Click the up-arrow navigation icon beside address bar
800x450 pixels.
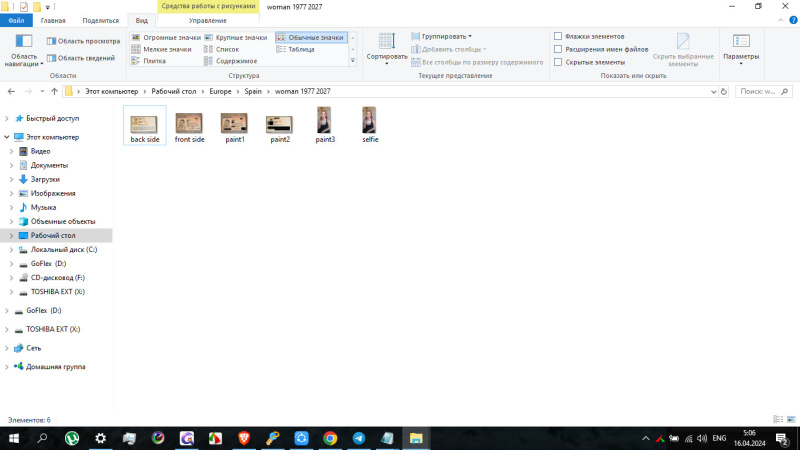54,91
